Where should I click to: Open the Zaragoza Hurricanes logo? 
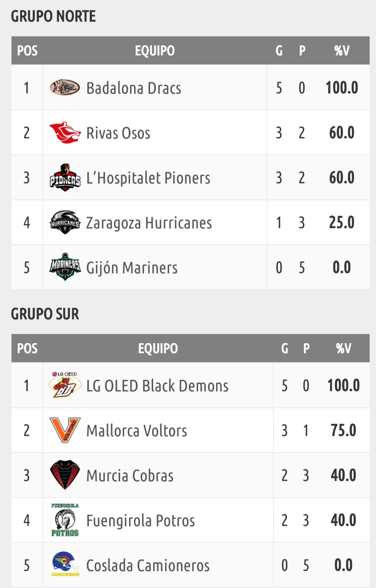65,222
